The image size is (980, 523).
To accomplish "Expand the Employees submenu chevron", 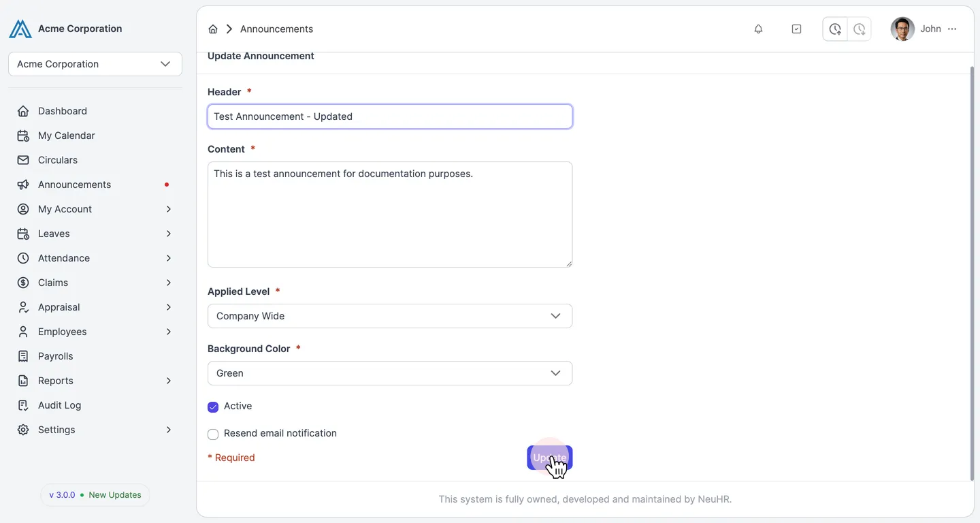I will point(169,332).
